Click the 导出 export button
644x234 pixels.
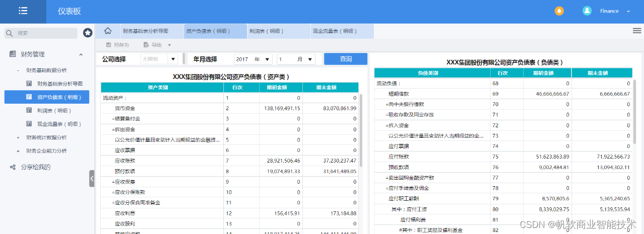tap(153, 45)
